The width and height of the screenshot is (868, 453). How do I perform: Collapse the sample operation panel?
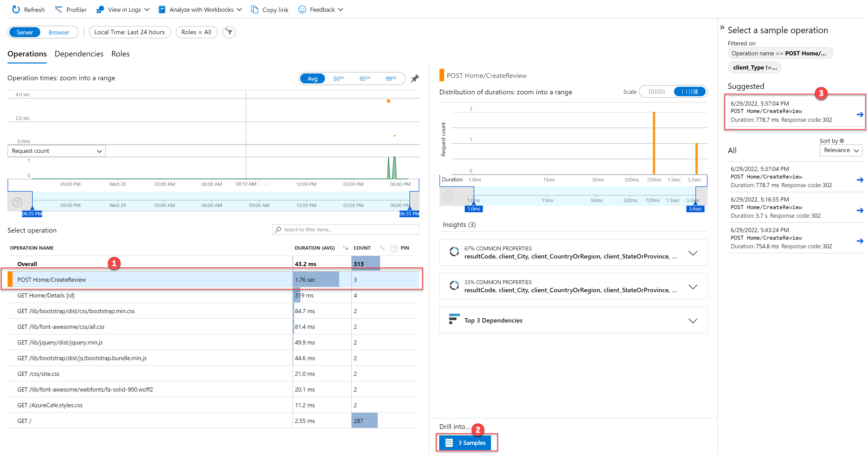pos(722,28)
